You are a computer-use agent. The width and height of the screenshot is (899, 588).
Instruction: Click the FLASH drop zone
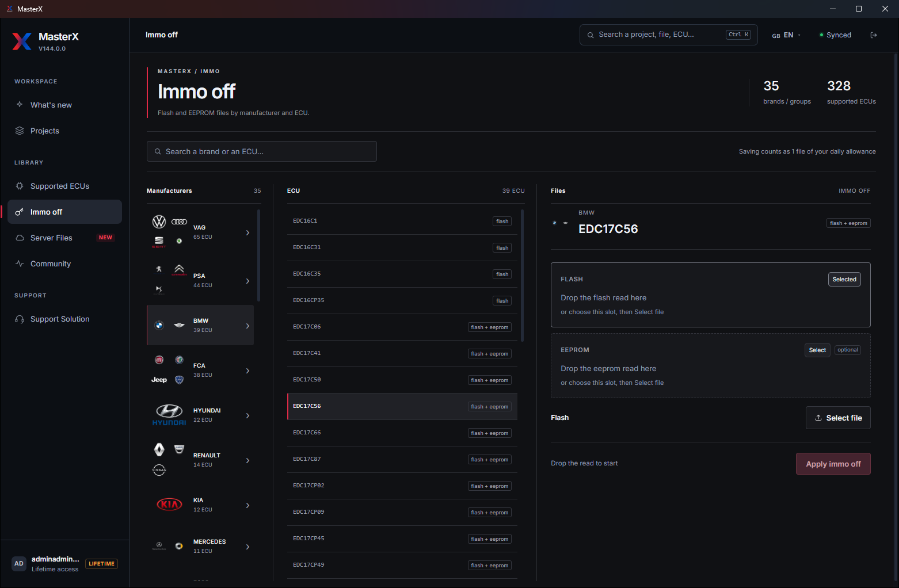coord(710,295)
